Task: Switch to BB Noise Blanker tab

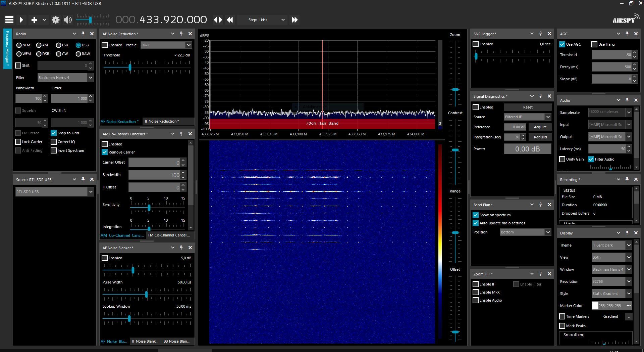Action: (176, 341)
